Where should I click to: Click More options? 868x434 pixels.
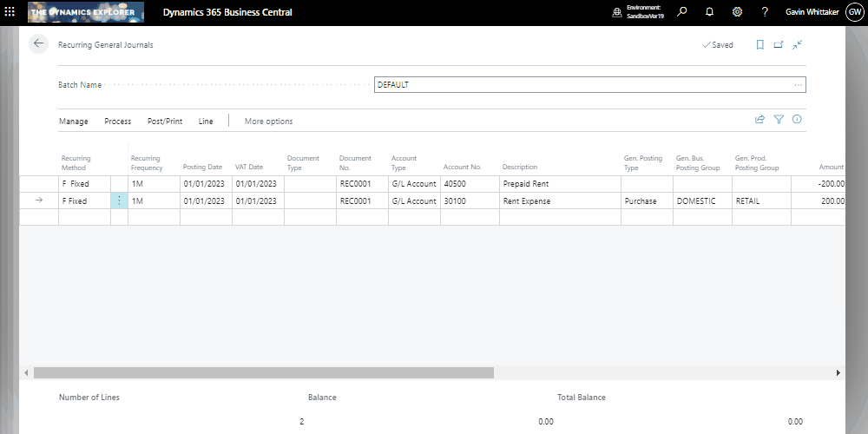tap(268, 122)
